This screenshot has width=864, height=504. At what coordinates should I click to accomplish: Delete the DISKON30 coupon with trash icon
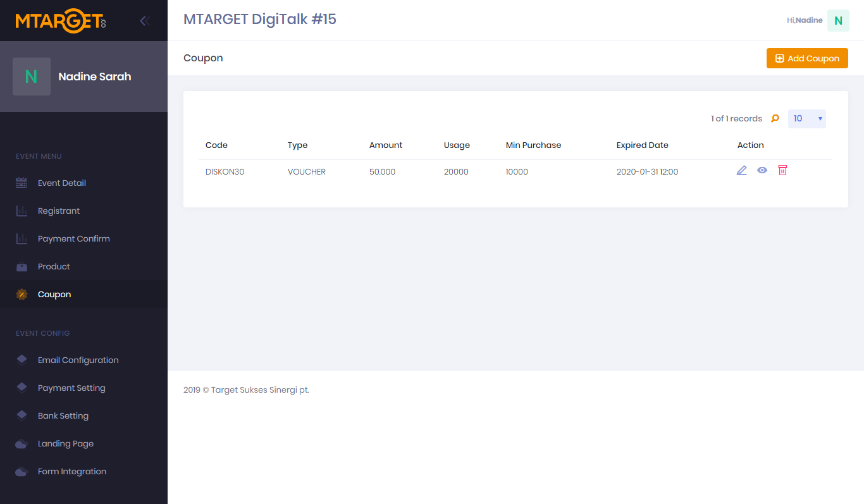[782, 170]
